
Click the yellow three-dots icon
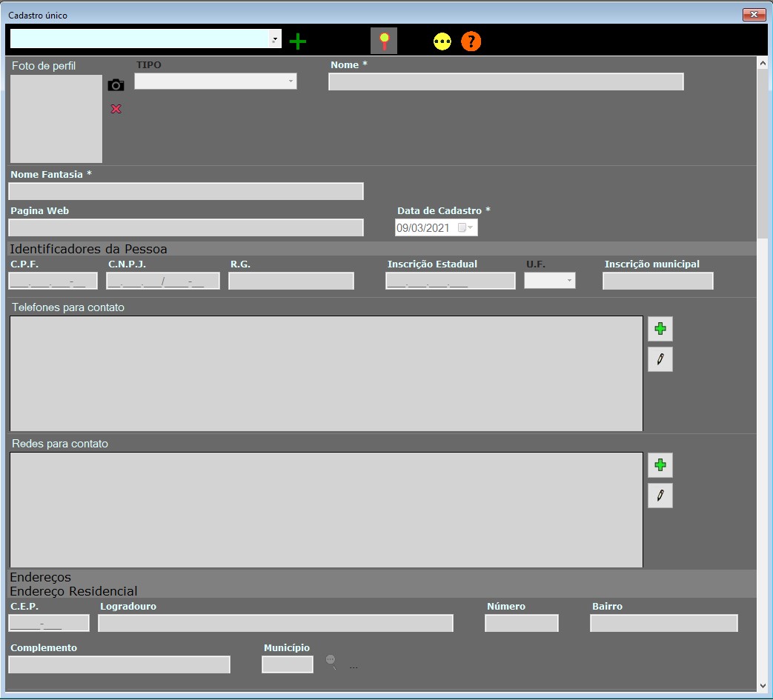click(442, 41)
